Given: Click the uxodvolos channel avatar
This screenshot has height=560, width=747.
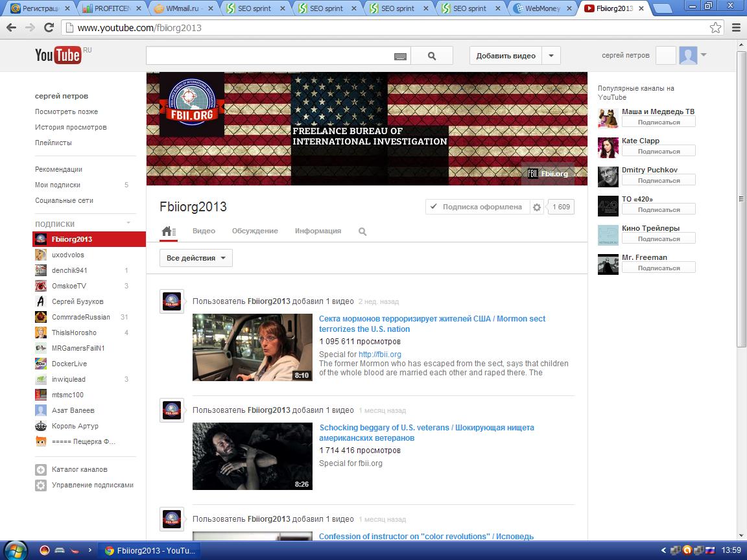Looking at the screenshot, I should pos(41,255).
